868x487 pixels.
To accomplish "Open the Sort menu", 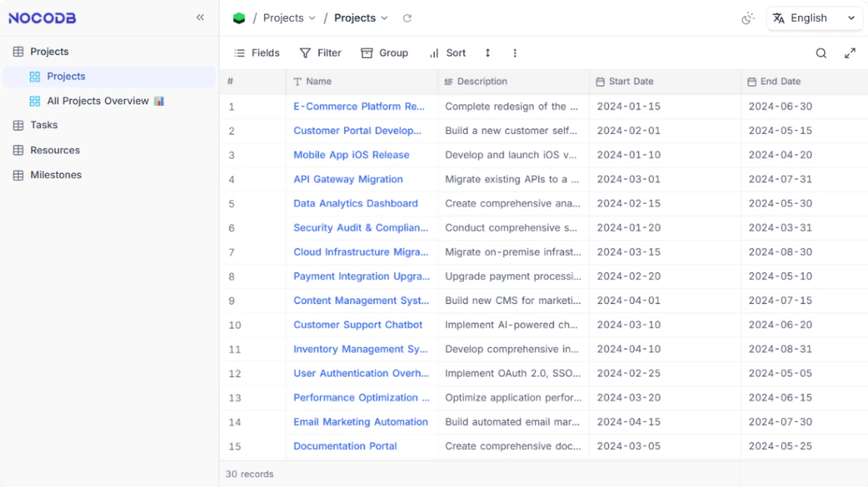I will (x=448, y=53).
